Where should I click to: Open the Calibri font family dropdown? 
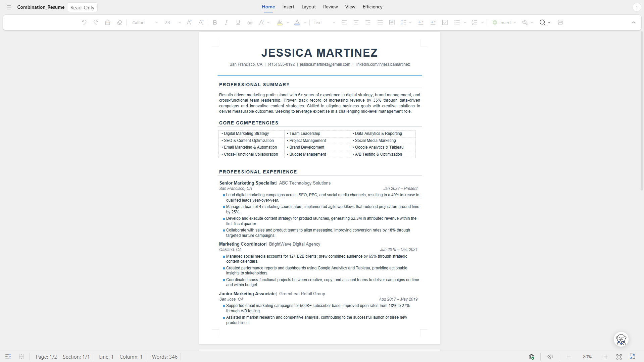pos(145,22)
